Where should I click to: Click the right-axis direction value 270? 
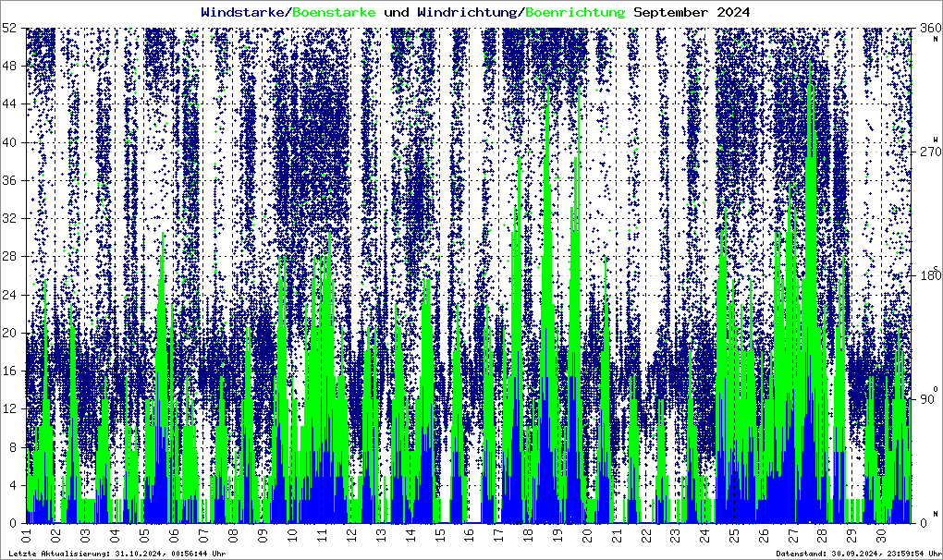tap(930, 152)
